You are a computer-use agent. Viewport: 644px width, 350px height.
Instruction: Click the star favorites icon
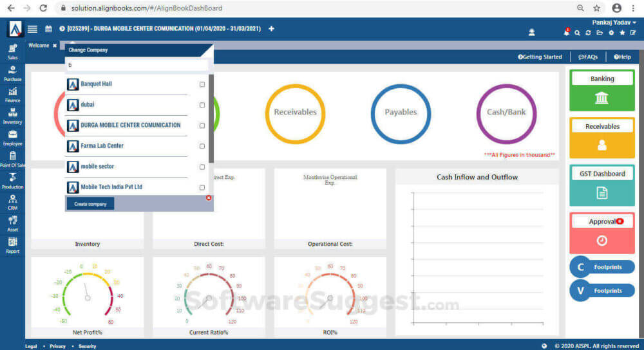point(622,33)
